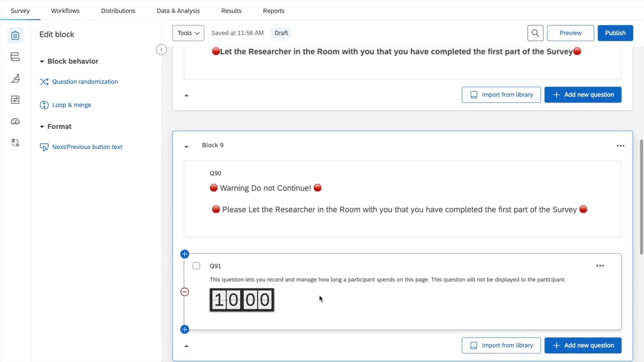Image resolution: width=644 pixels, height=362 pixels.
Task: Switch to the Distributions tab
Action: click(118, 11)
